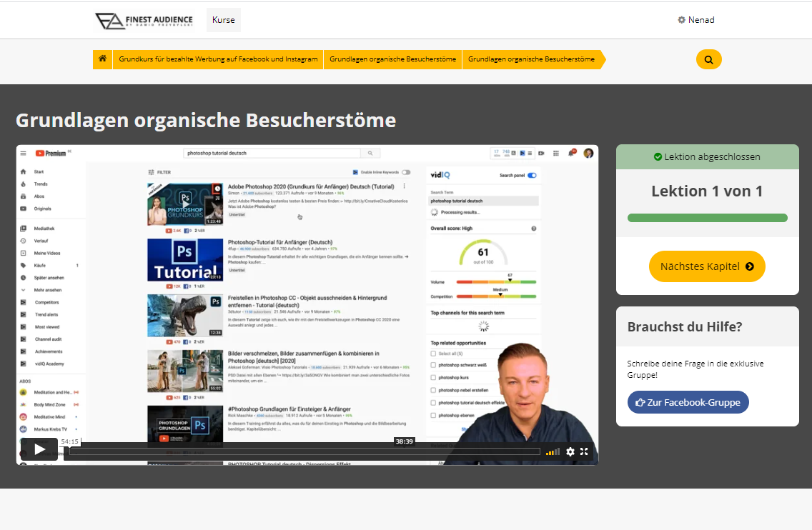
Task: Open Zur Facebook-Gruppe link
Action: (688, 402)
